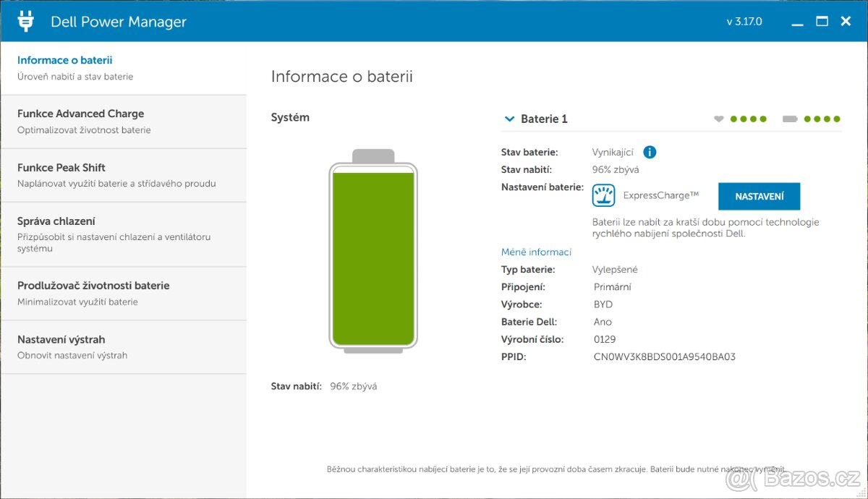Click the ExpressCharge gauge icon
This screenshot has height=499, width=868.
[603, 195]
